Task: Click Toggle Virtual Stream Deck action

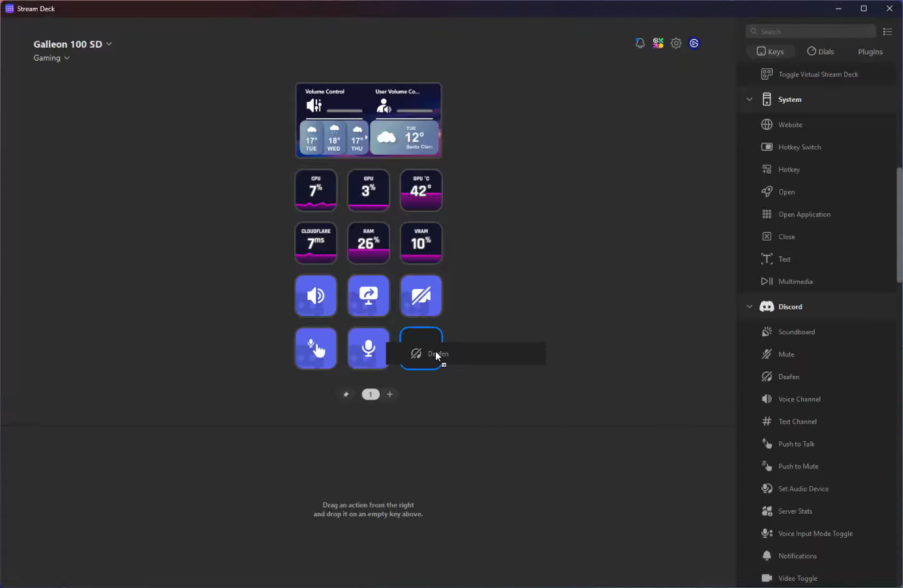Action: (x=818, y=74)
